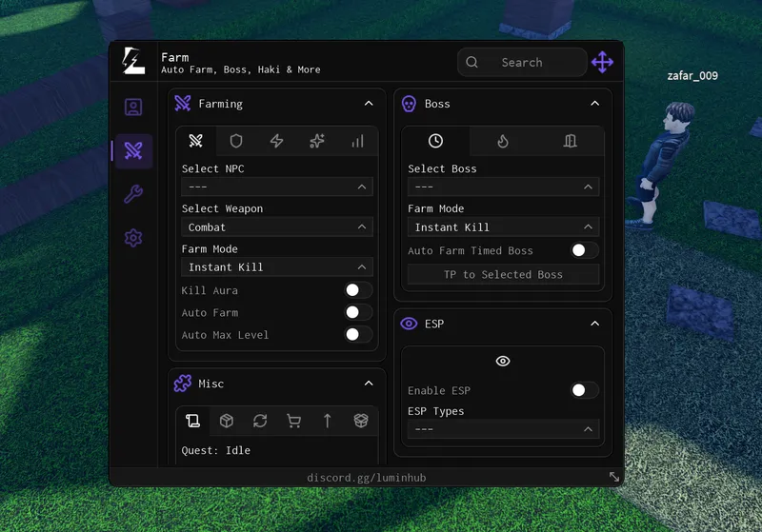Click the Misc section puzzle icon

coord(183,384)
